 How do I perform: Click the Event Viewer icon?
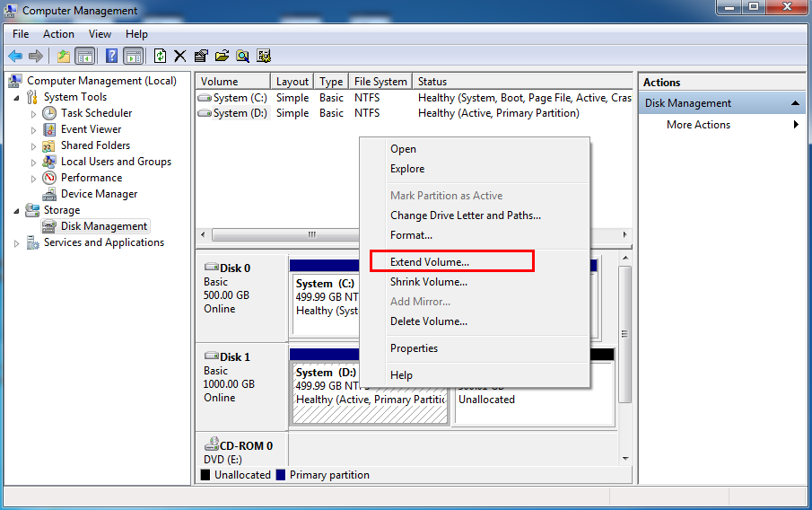pos(49,129)
